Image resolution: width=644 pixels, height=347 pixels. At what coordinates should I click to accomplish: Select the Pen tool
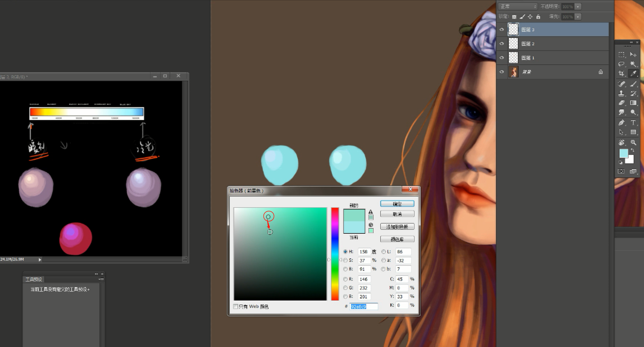(621, 123)
